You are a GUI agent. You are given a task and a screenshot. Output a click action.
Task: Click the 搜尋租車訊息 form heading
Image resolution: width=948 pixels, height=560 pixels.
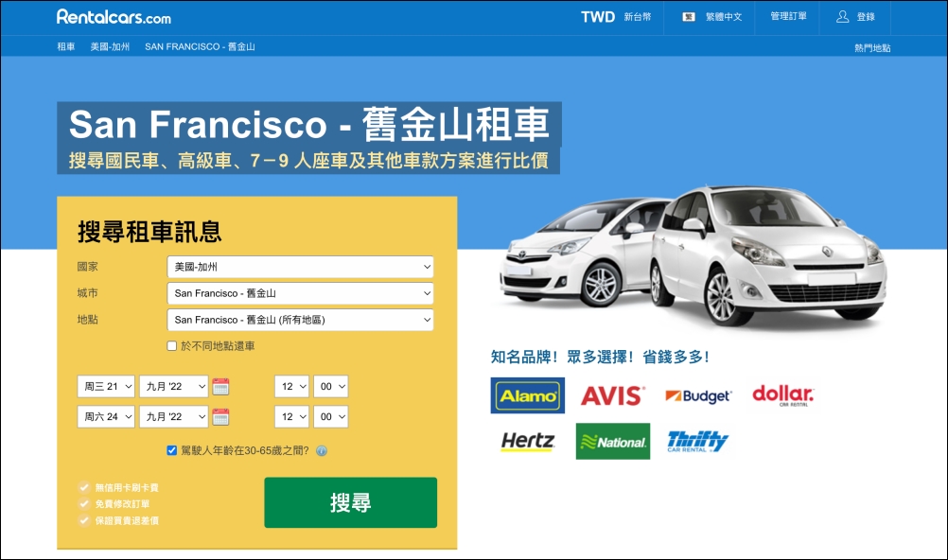click(x=149, y=232)
